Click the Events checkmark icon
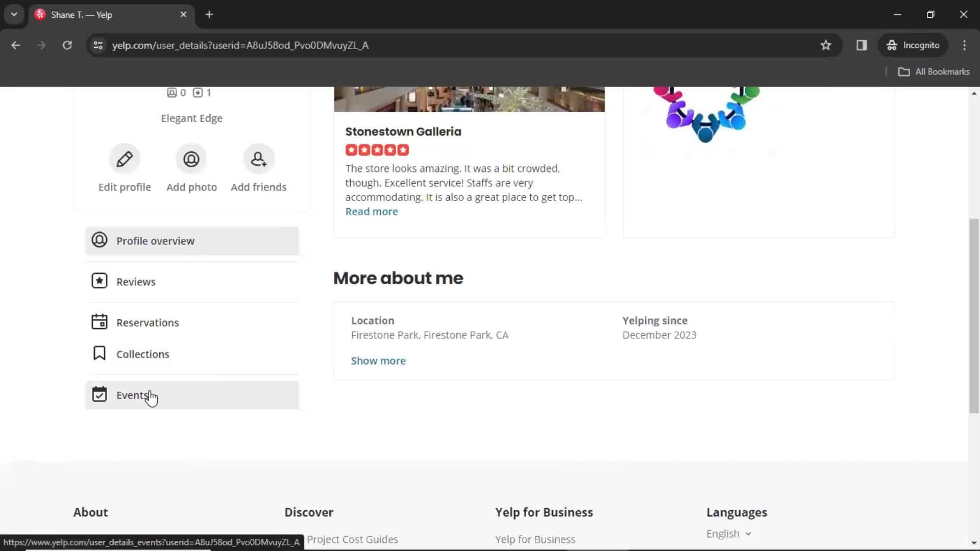980x551 pixels. [99, 394]
